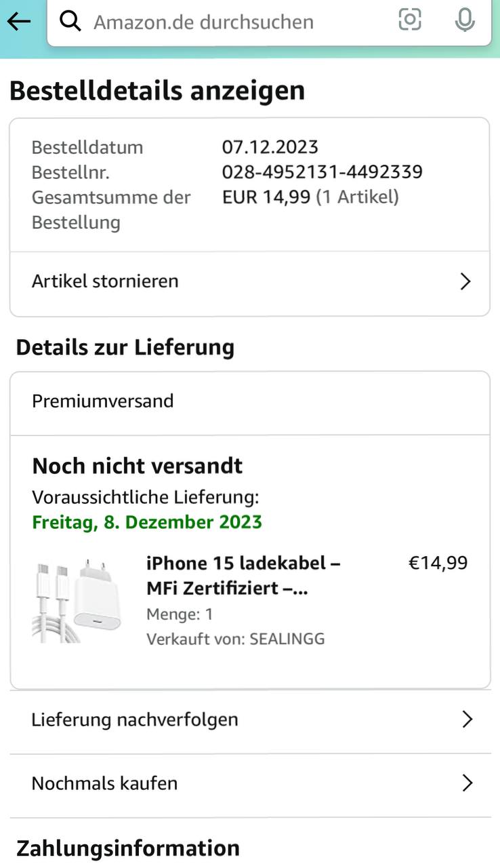500x868 pixels.
Task: Tap the Premiumversand shipping row
Action: pos(103,401)
